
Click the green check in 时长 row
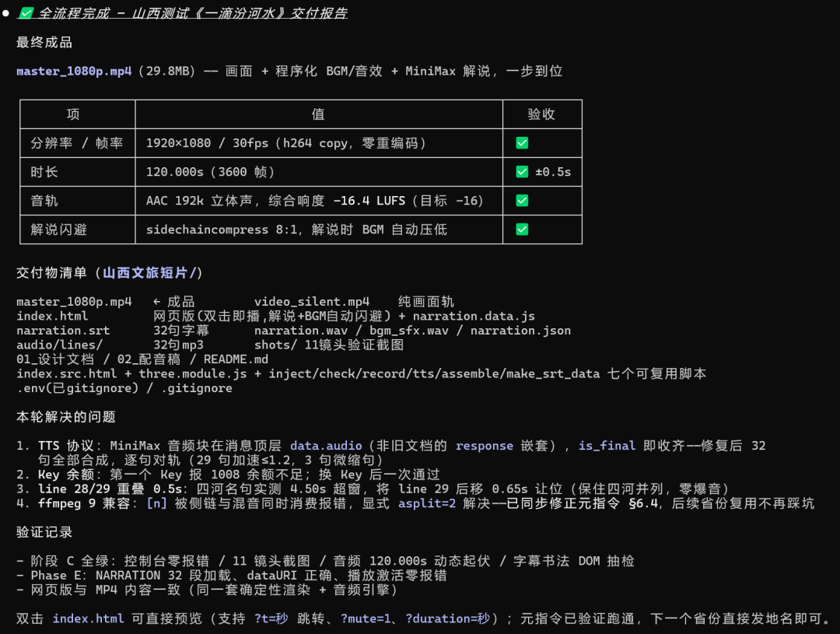point(522,172)
